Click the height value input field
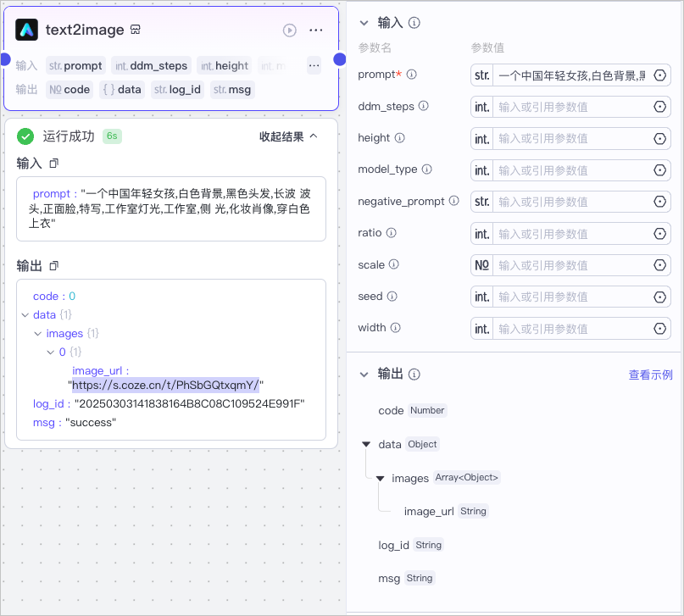 [572, 139]
